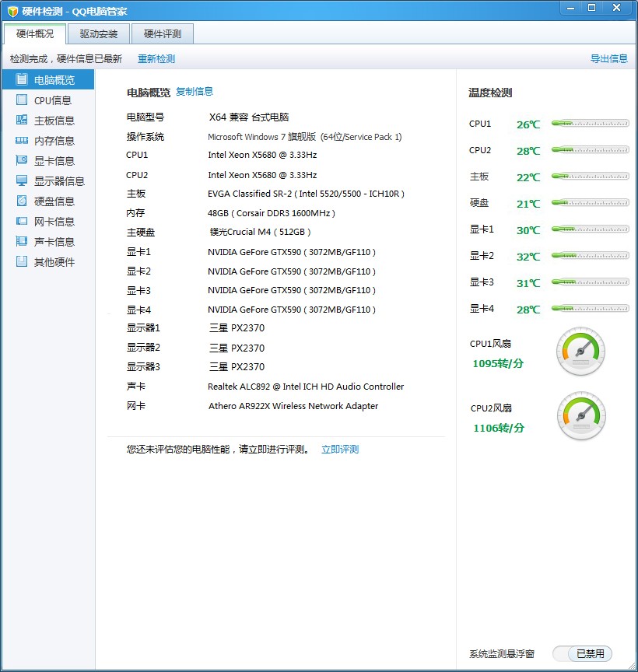Open 显卡信息 in the sidebar
Image resolution: width=638 pixels, height=672 pixels.
48,161
